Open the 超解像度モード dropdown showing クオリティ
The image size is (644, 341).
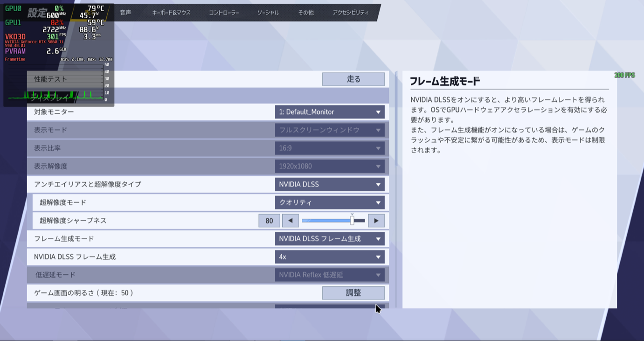330,202
